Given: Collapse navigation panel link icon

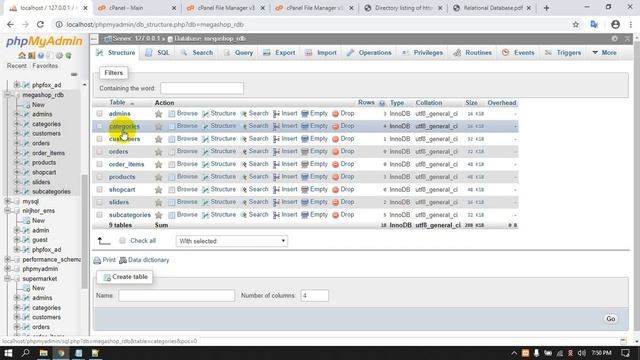Looking at the screenshot, I should 94,39.
